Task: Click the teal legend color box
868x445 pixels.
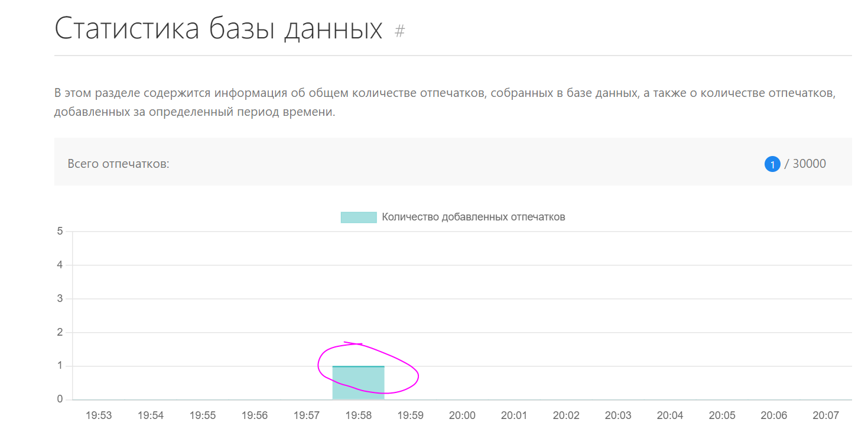Action: 358,217
